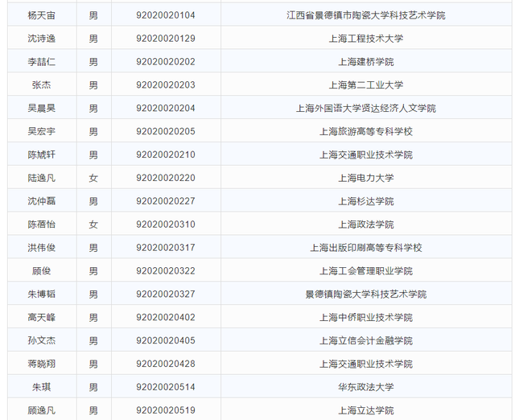The height and width of the screenshot is (420, 515).
Task: Select the 上海立信会计金融学院 cell
Action: [366, 341]
